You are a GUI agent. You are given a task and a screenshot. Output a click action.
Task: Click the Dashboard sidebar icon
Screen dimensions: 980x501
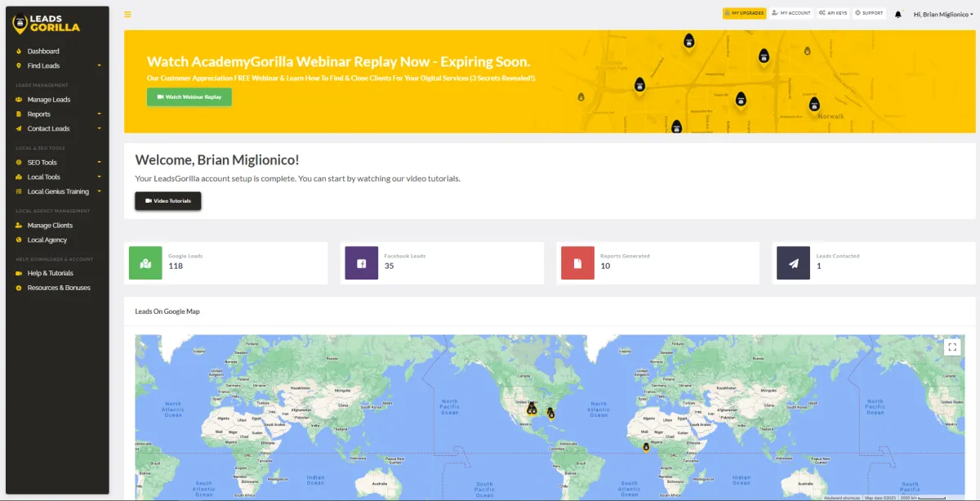point(19,51)
